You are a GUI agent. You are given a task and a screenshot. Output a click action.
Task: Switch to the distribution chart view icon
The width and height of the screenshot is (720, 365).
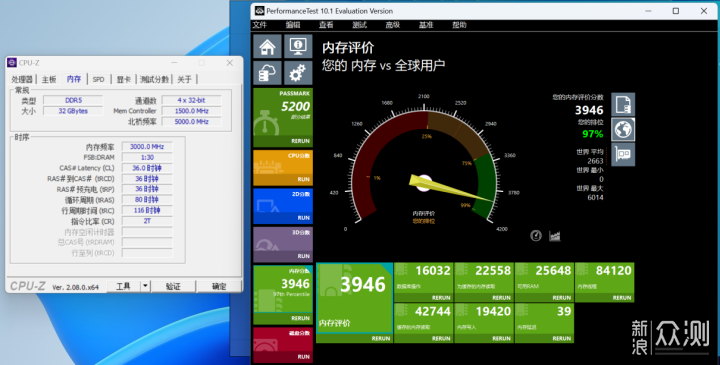click(x=555, y=236)
